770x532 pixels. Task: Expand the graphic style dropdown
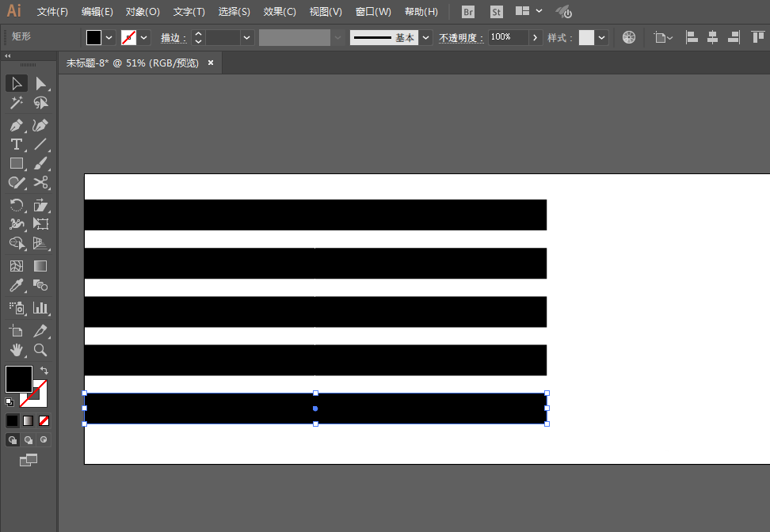pos(601,37)
